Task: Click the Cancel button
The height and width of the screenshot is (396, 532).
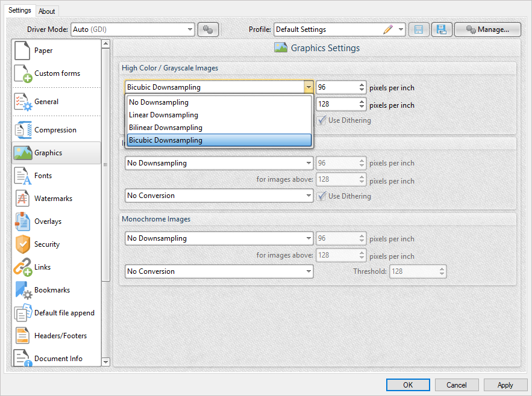Action: pos(457,385)
